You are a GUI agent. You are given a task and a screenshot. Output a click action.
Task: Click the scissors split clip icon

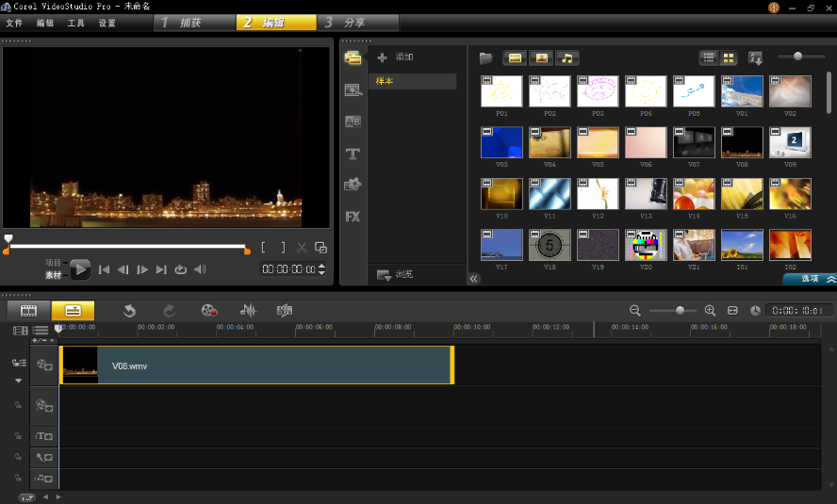pos(302,248)
